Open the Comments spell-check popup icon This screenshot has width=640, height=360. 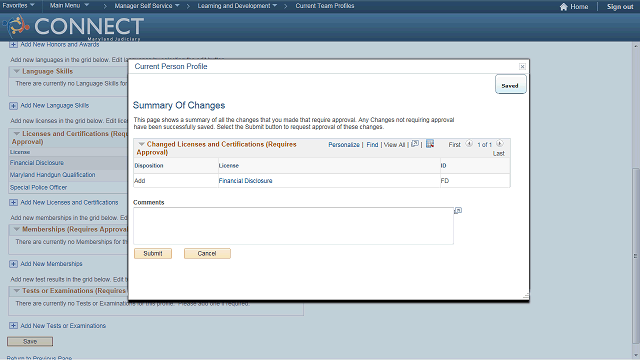(x=458, y=211)
